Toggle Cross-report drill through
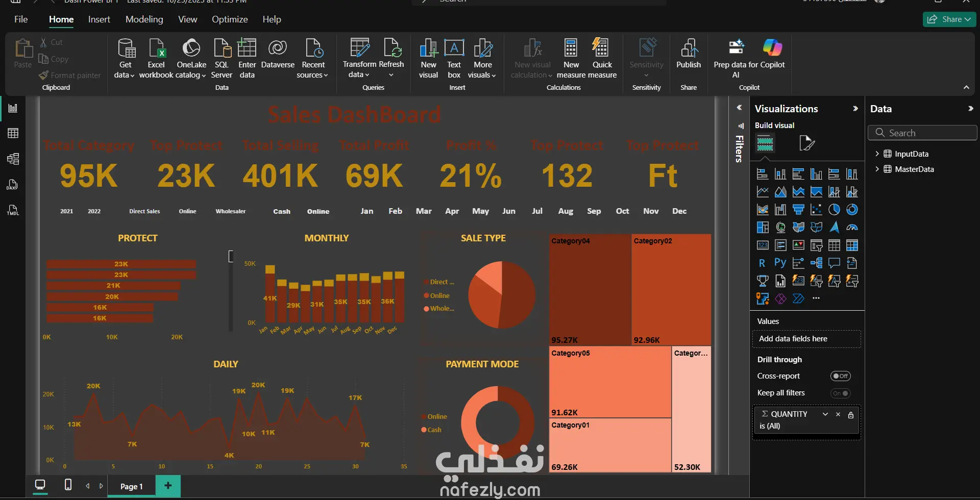This screenshot has width=980, height=500. (x=840, y=376)
